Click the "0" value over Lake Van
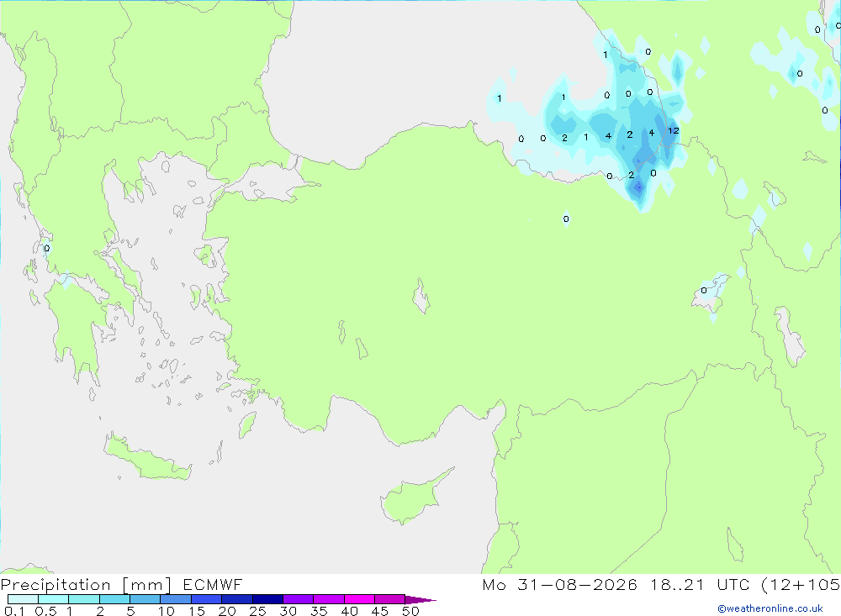Viewport: 841px width, 616px height. point(704,291)
